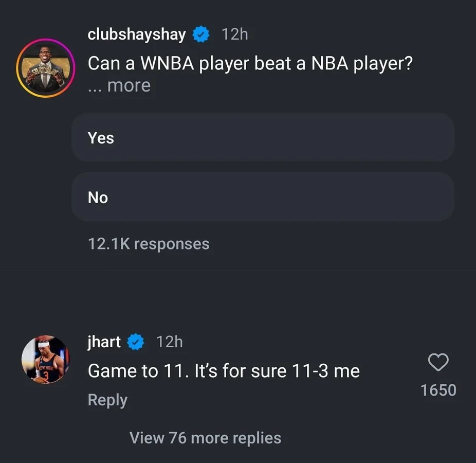Screen dimensions: 476x463
Task: Open clubshayshay's story from the ringed avatar
Action: (x=46, y=67)
